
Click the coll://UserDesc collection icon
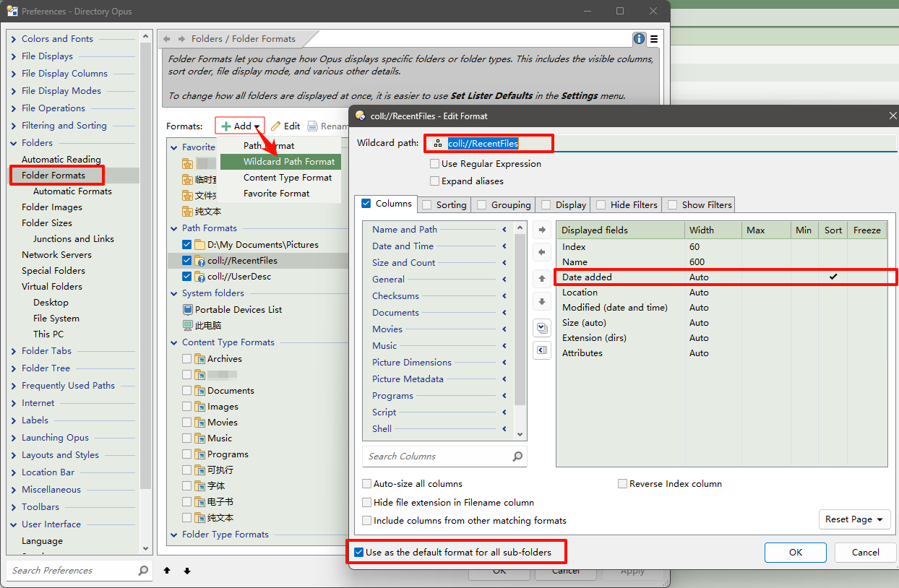(200, 277)
